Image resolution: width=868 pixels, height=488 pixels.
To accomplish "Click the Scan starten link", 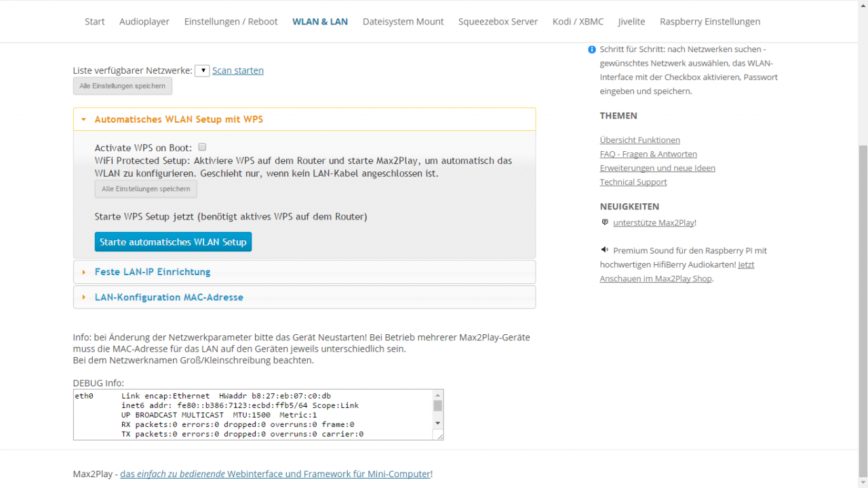I will 238,70.
